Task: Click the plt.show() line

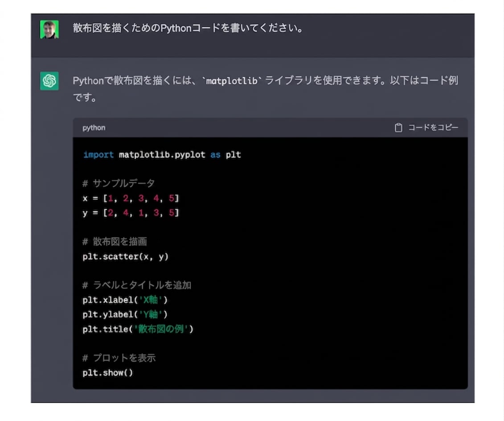Action: coord(108,373)
